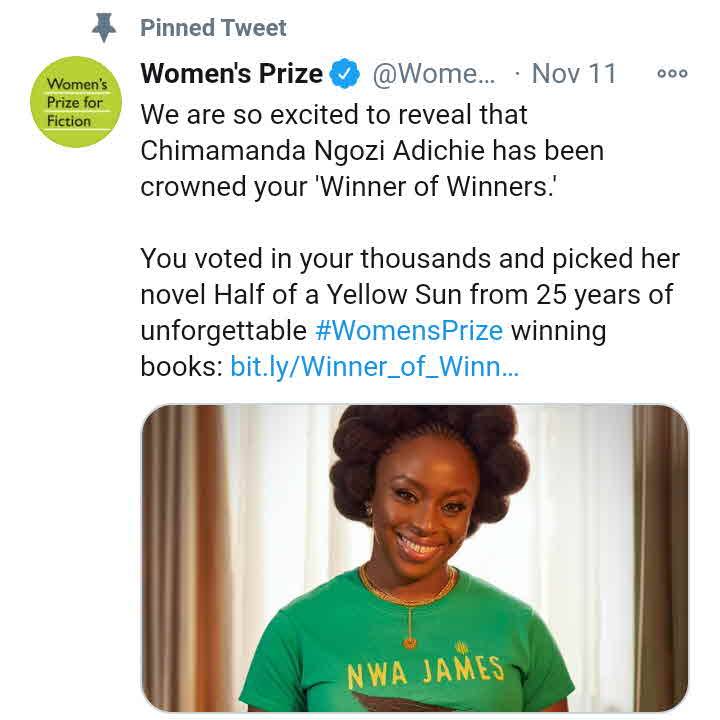Click the truncated @Wome... handle
Image resolution: width=720 pixels, height=720 pixels.
(434, 74)
